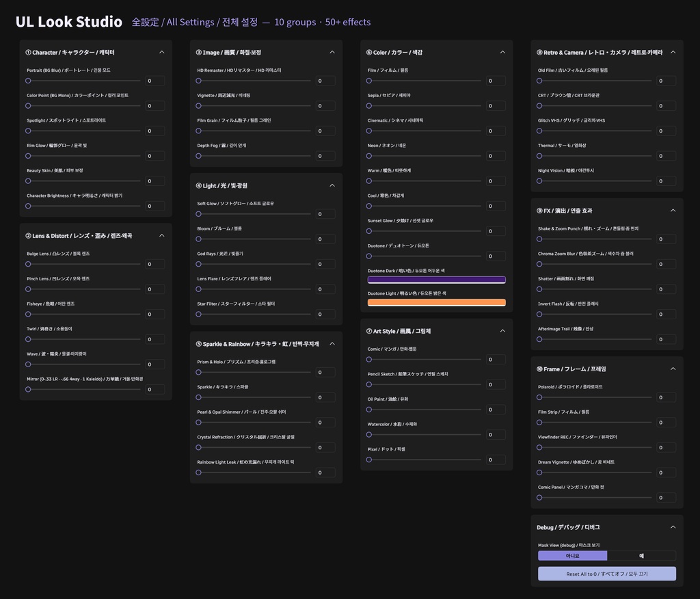Click the Portrait (BG Blur) slider handle
Viewport: 700px width, 599px height.
click(28, 81)
